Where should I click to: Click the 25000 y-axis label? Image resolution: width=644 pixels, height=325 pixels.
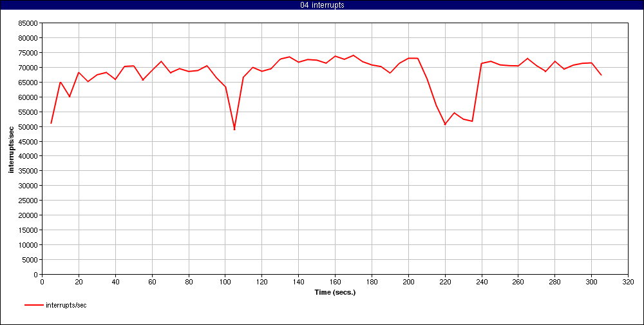[x=29, y=201]
